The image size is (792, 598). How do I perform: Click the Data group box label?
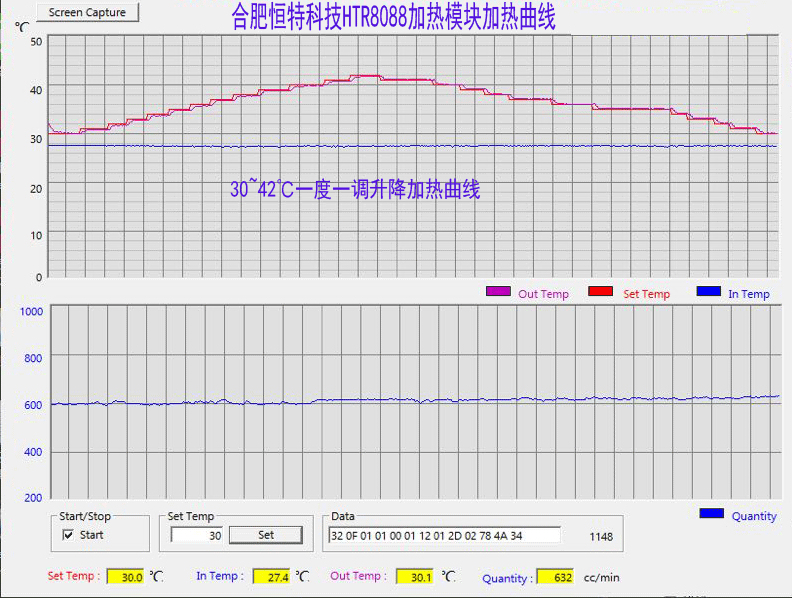coord(343,516)
